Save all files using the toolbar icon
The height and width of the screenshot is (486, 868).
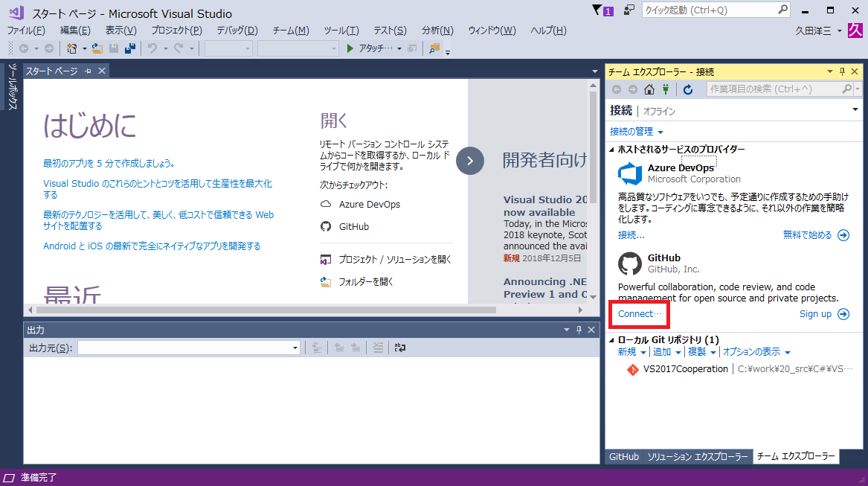pos(129,48)
